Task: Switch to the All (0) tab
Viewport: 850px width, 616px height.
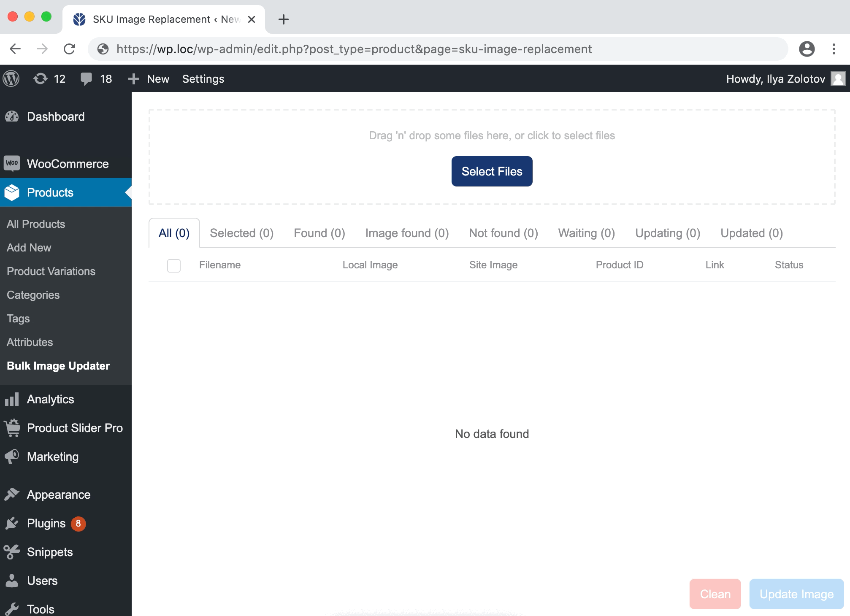Action: (x=174, y=233)
